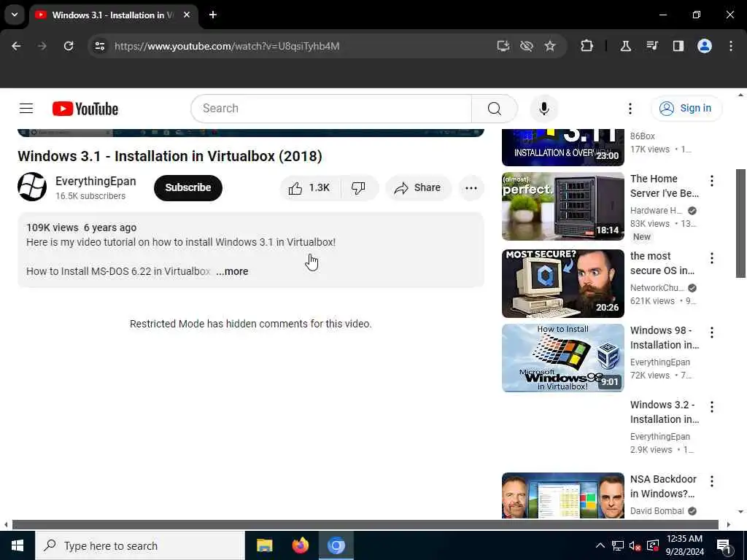
Task: Open options for NSA Backdoor video
Action: click(712, 481)
